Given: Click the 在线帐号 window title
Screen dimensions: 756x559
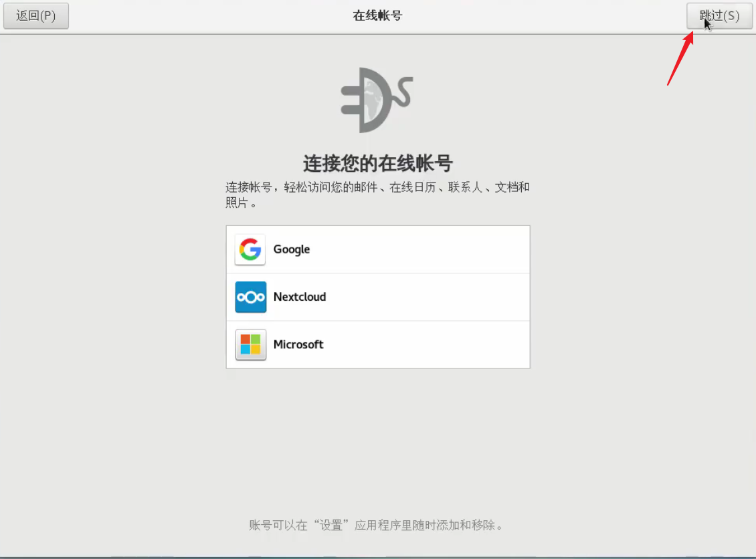Looking at the screenshot, I should point(377,16).
